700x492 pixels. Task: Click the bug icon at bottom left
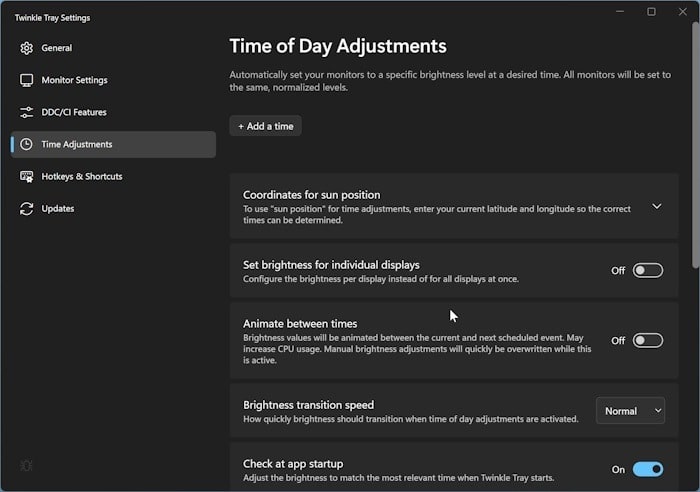(26, 465)
